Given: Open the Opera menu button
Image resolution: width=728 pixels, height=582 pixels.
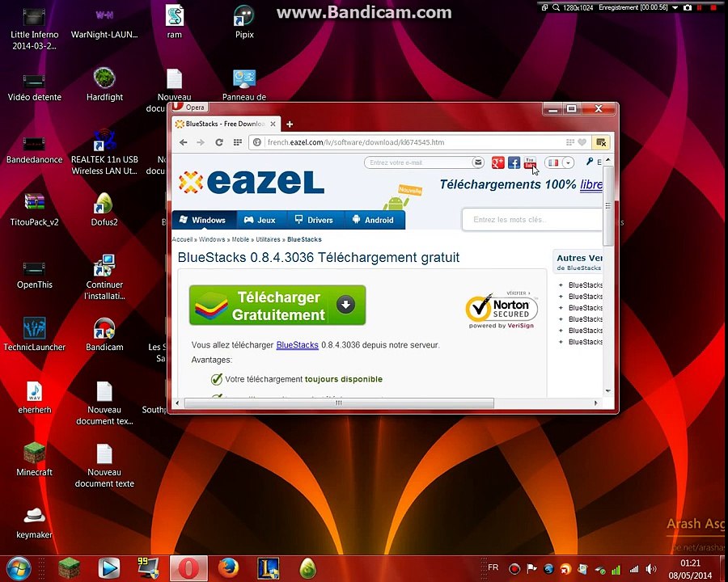Looking at the screenshot, I should pyautogui.click(x=189, y=108).
